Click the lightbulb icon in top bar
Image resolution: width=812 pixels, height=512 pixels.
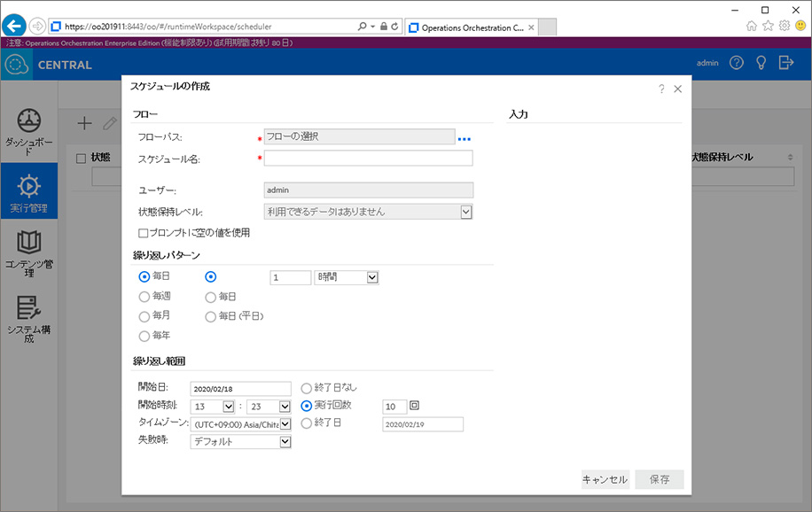(x=761, y=63)
